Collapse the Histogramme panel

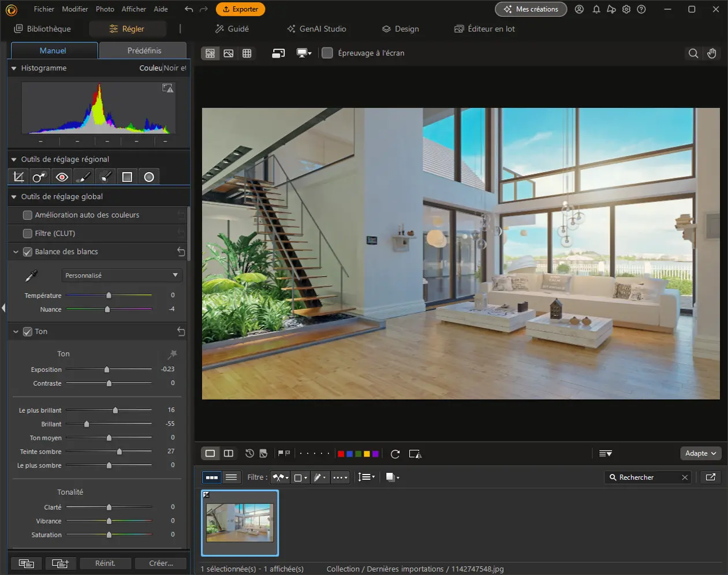[13, 68]
